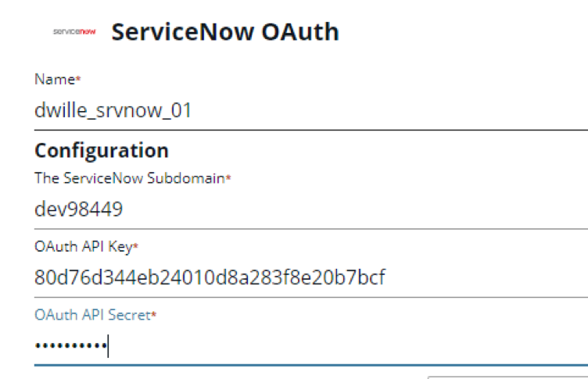Click the blank space after the API key text
The width and height of the screenshot is (588, 379).
point(486,277)
